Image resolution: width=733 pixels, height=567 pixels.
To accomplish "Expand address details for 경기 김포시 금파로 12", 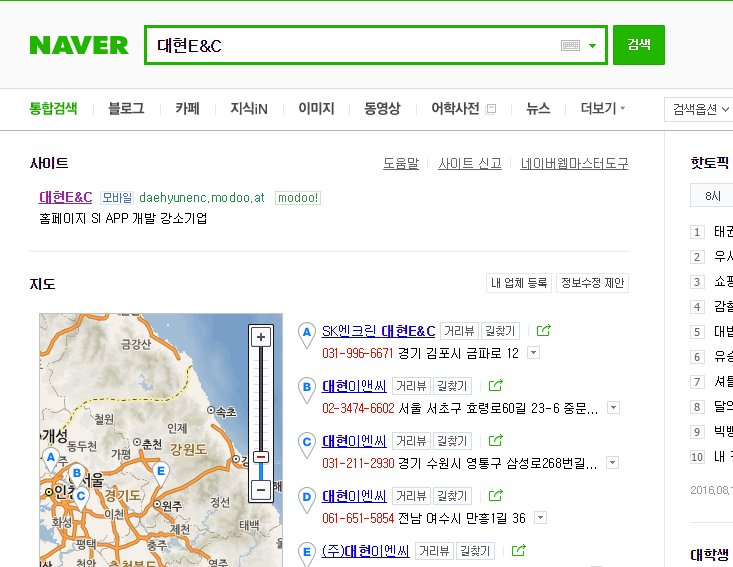I will pyautogui.click(x=533, y=352).
